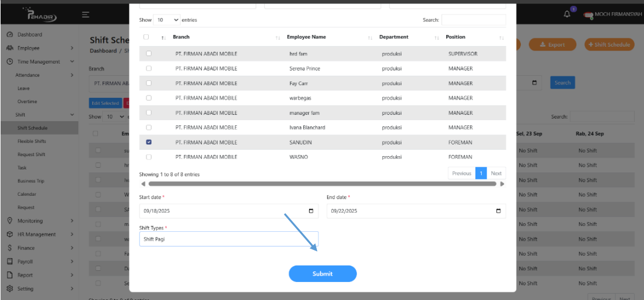644x300 pixels.
Task: Uncheck the SANUDIN employee checkbox
Action: click(149, 142)
